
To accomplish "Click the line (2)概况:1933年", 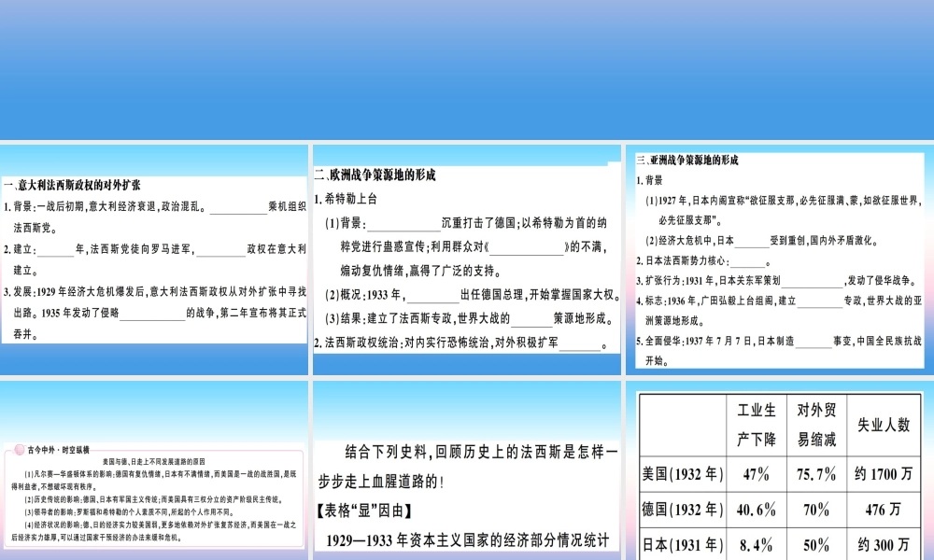I will coord(472,295).
